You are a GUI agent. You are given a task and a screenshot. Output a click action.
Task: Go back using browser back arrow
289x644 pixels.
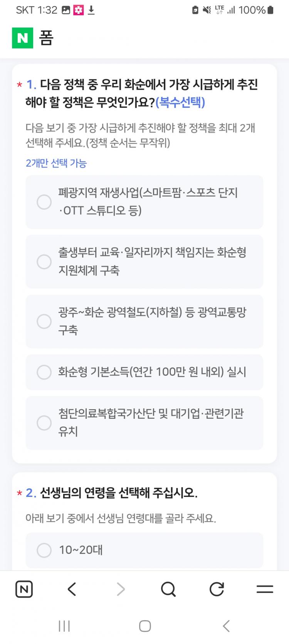coord(72,589)
